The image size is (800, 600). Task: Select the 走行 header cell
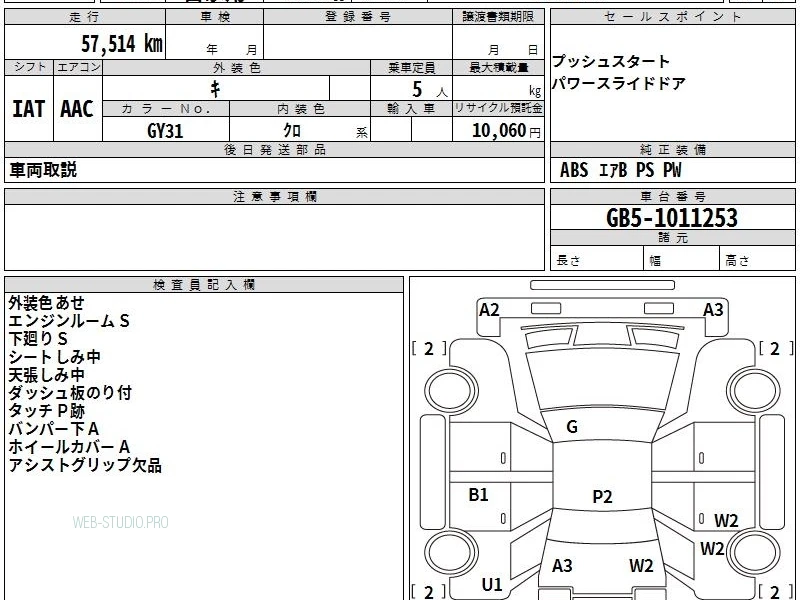coord(85,17)
